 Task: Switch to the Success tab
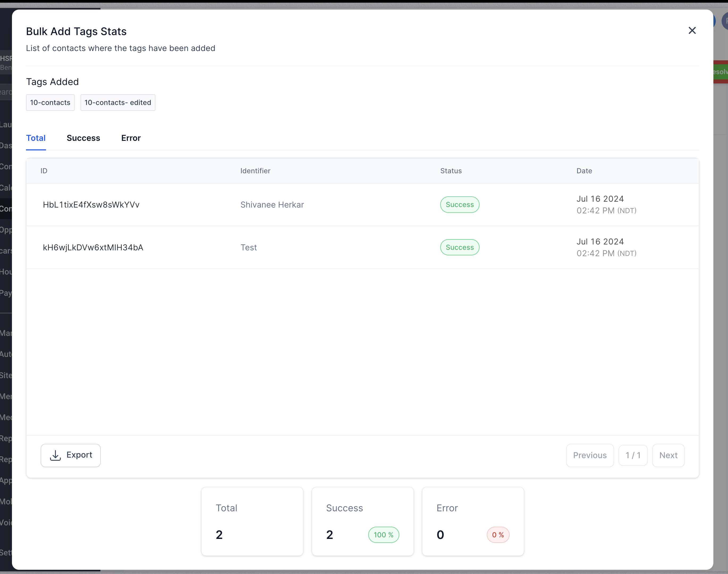click(x=83, y=138)
